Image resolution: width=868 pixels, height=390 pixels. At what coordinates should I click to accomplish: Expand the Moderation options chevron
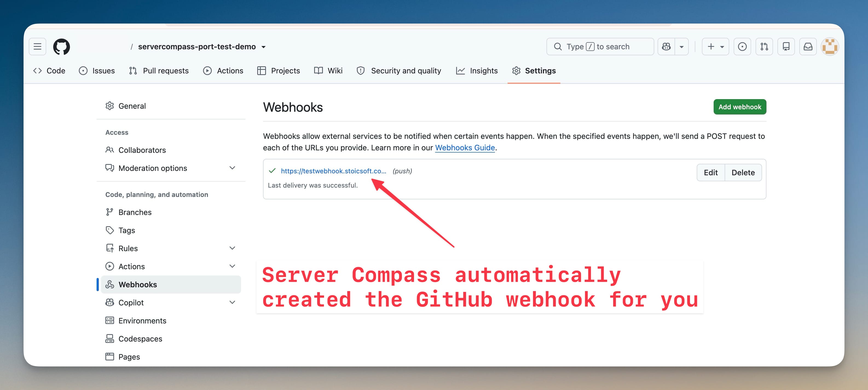pyautogui.click(x=232, y=168)
